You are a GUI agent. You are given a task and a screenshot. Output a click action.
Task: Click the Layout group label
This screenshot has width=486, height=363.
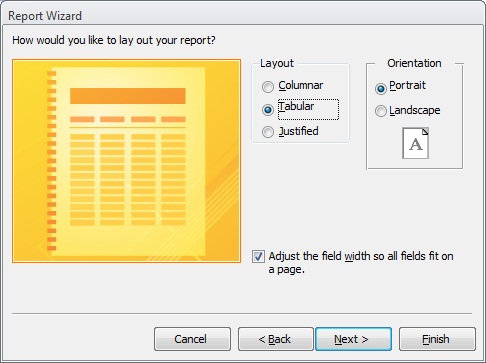(x=277, y=63)
